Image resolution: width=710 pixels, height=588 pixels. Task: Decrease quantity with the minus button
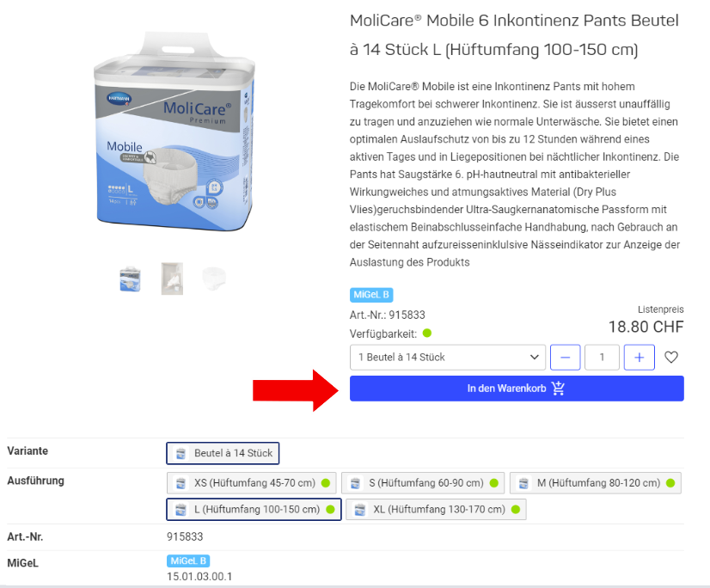[565, 358]
